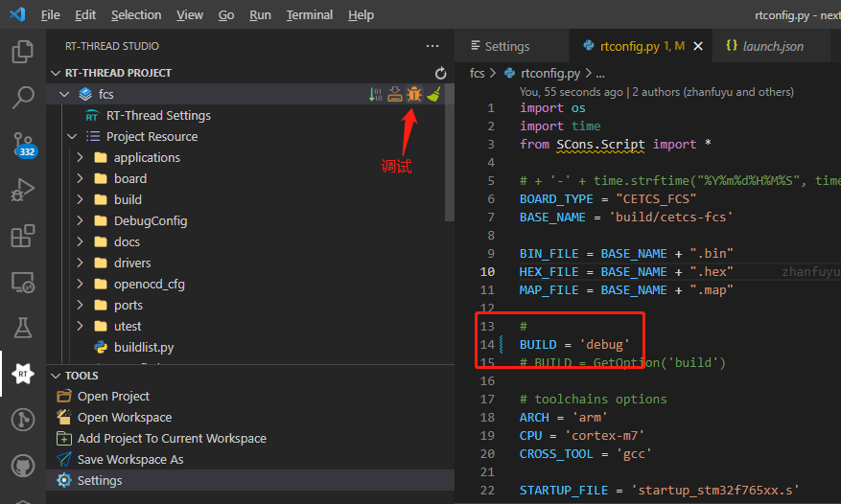Click the Open Workspace label in Tools
Image resolution: width=841 pixels, height=504 pixels.
click(x=125, y=417)
